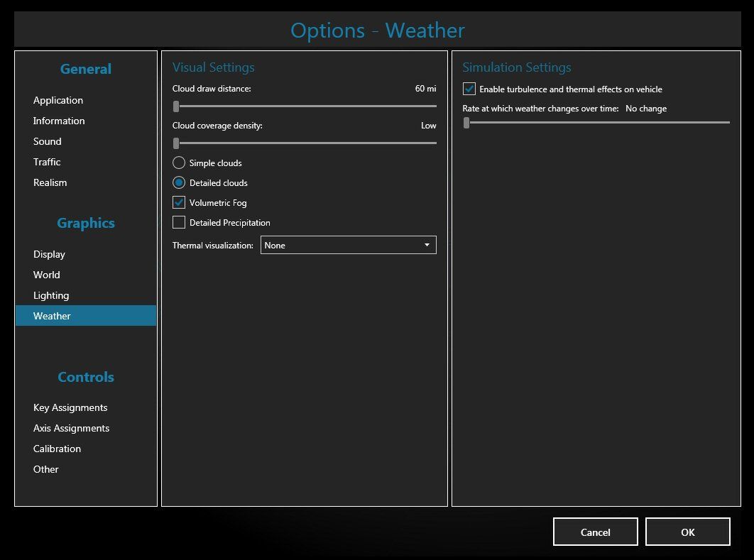The height and width of the screenshot is (560, 754).
Task: Click the Thermal visualization label
Action: point(212,245)
